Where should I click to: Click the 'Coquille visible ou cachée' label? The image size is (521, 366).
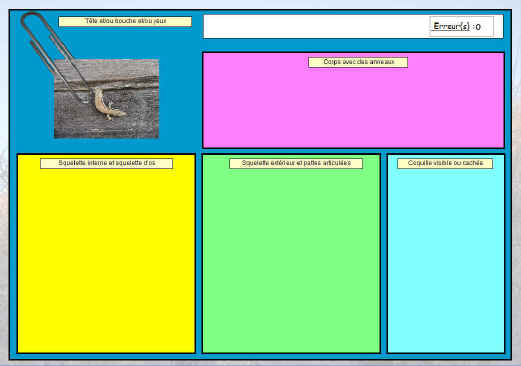click(x=445, y=163)
